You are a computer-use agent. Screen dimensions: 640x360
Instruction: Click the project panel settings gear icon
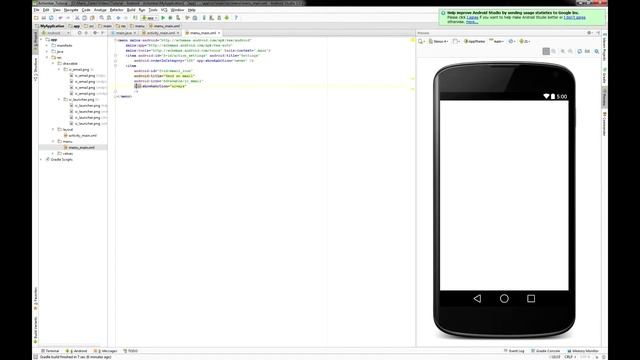95,33
